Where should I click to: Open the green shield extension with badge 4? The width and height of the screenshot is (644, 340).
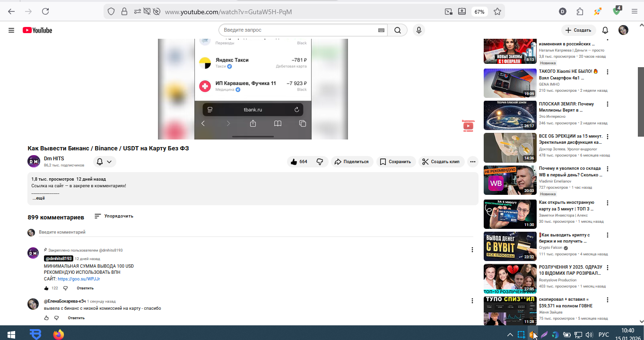617,10
